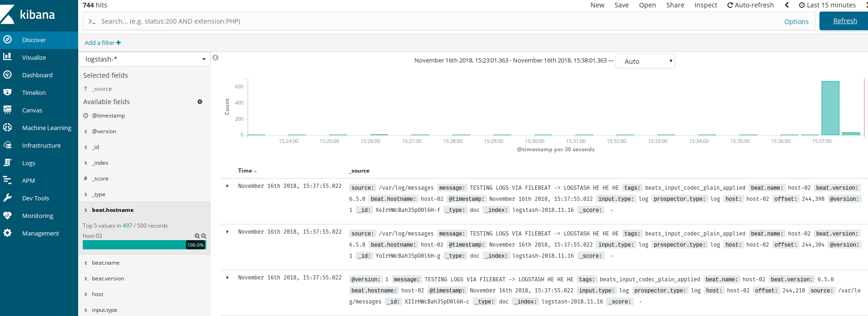
Task: Select the input.type field
Action: coord(105,310)
